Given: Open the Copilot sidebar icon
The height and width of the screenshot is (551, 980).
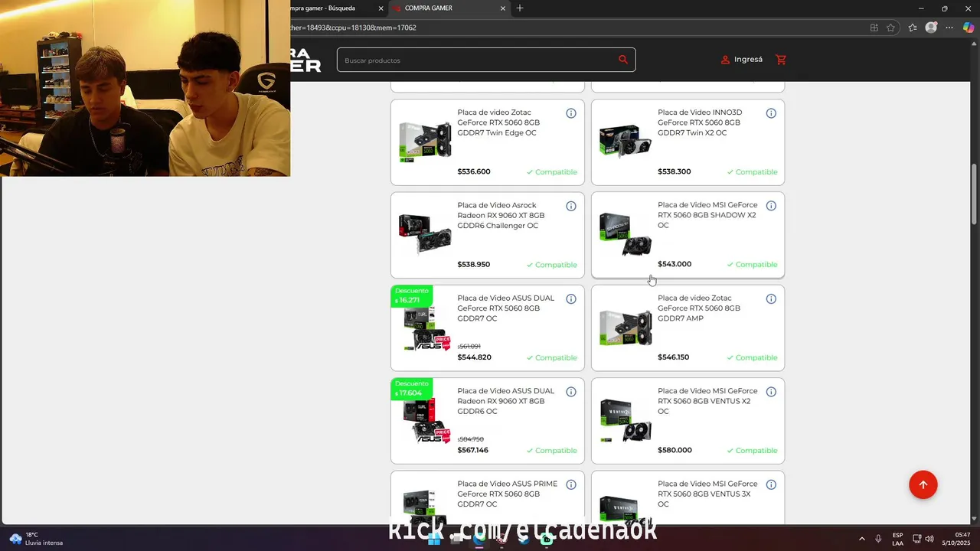Looking at the screenshot, I should point(969,28).
